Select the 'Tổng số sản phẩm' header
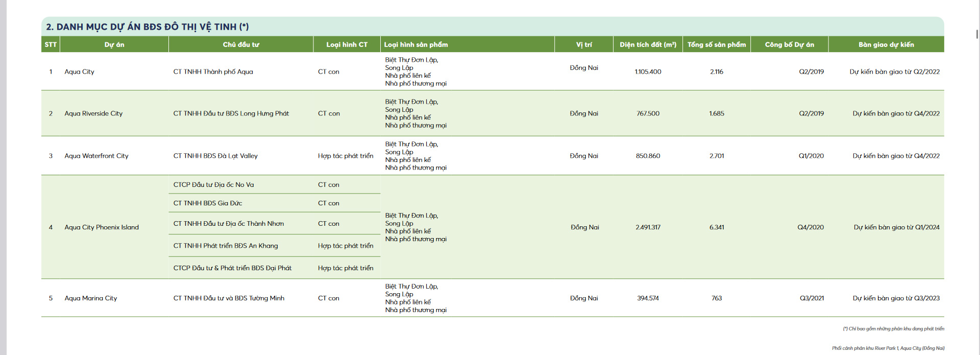The width and height of the screenshot is (980, 355). coord(717,44)
